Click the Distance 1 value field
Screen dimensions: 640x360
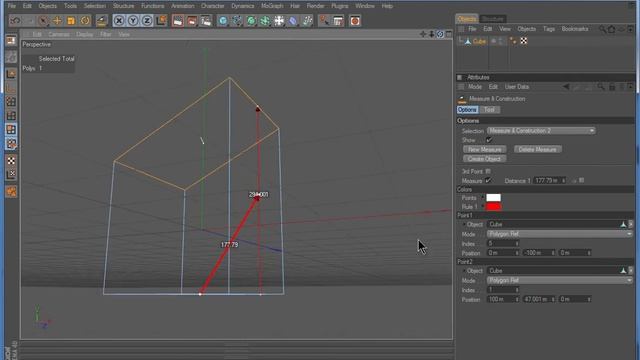tap(549, 180)
